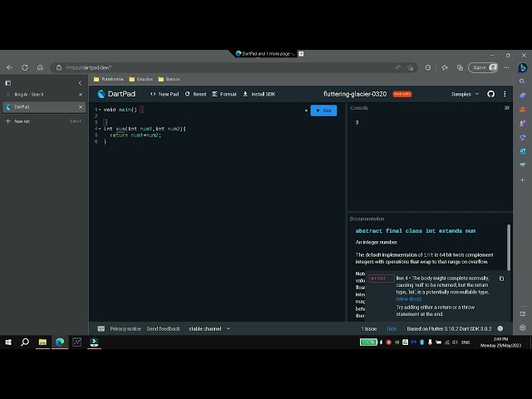Click Send feedback link

pyautogui.click(x=163, y=328)
